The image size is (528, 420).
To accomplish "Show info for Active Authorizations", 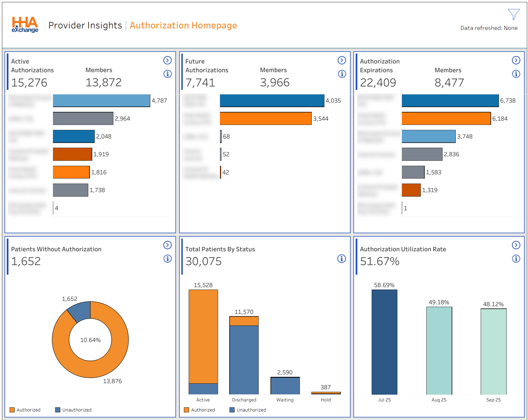I will (x=167, y=74).
